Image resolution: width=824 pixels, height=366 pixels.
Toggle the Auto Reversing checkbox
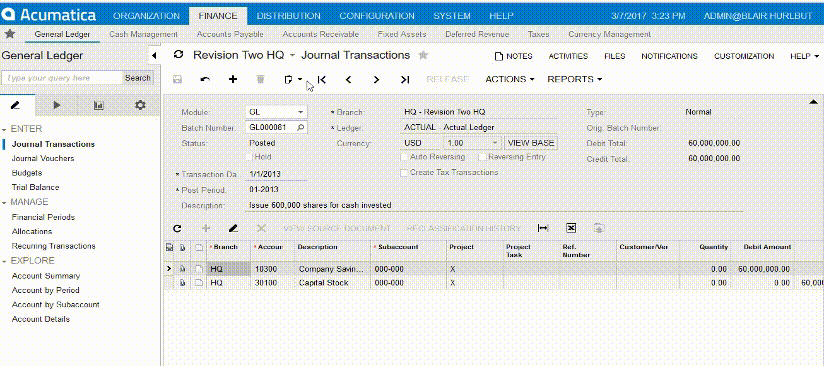(x=404, y=157)
